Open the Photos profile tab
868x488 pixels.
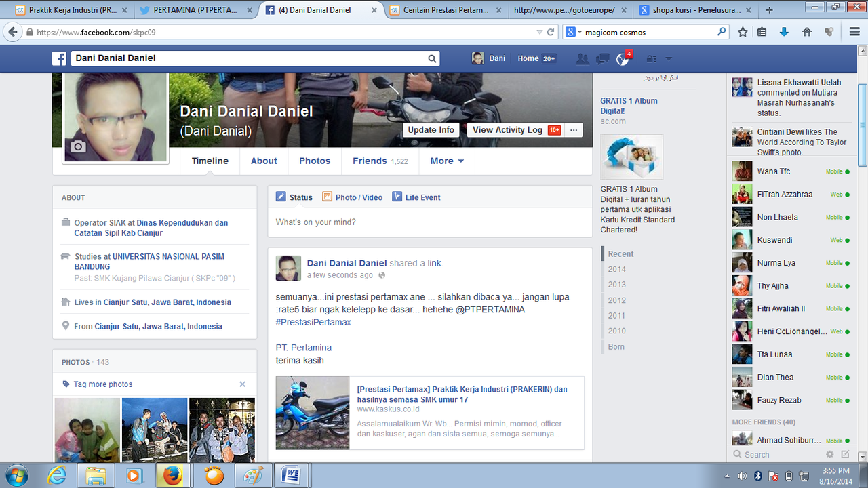[x=315, y=161]
